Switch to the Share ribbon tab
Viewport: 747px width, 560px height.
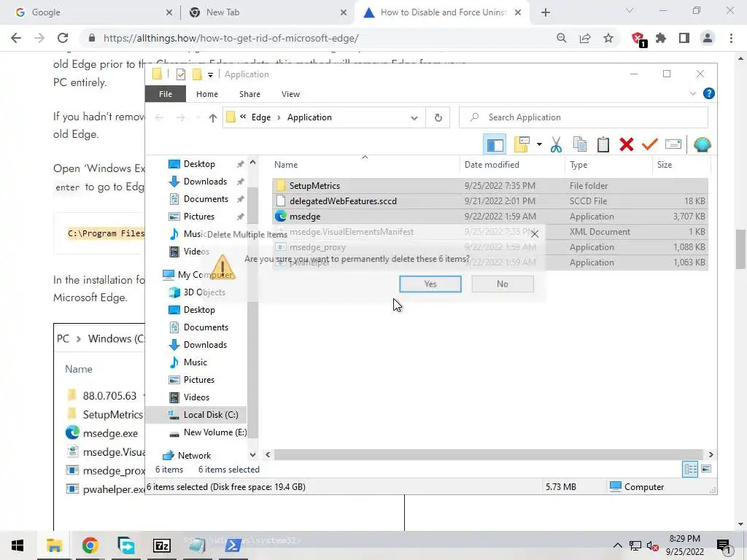coord(249,94)
